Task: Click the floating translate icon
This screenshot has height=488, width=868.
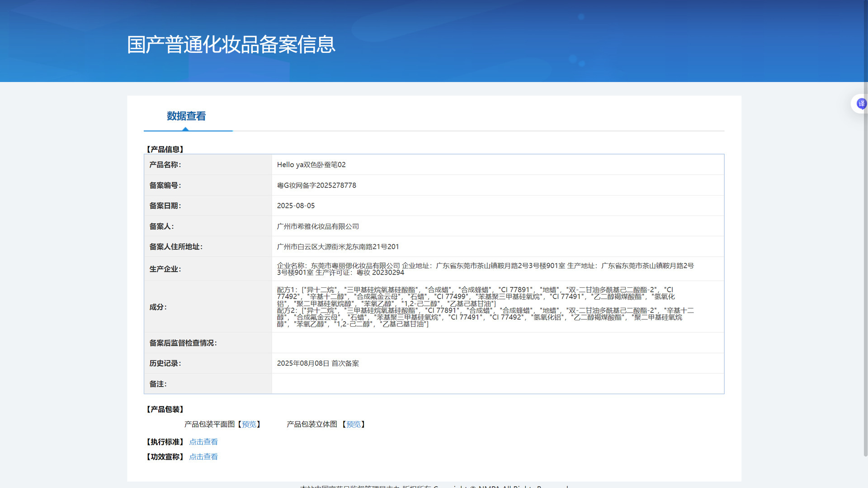Action: tap(861, 104)
